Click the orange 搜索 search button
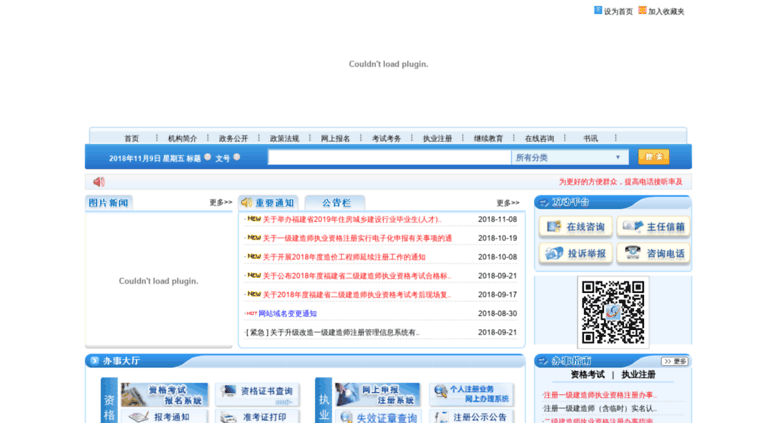Image resolution: width=777 pixels, height=423 pixels. pos(653,157)
